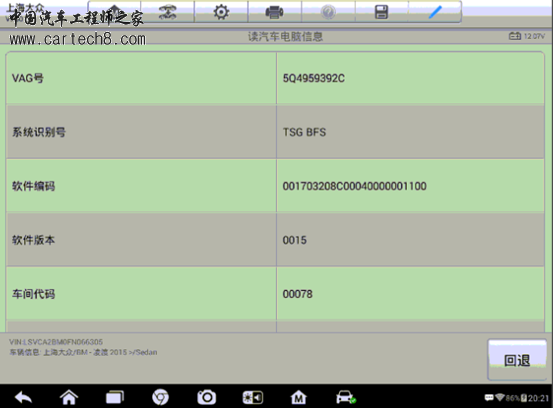Tap Android back arrow in navigation bar
554x408 pixels.
[23, 398]
